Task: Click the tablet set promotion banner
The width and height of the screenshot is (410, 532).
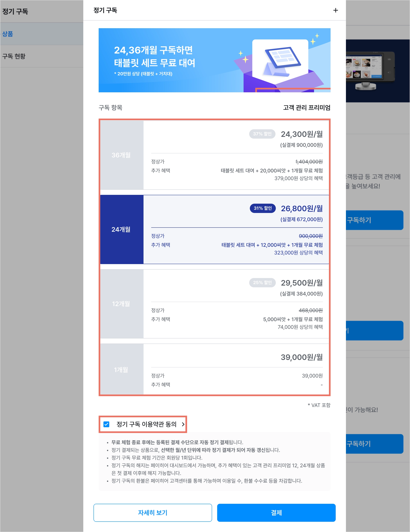Action: click(x=214, y=60)
